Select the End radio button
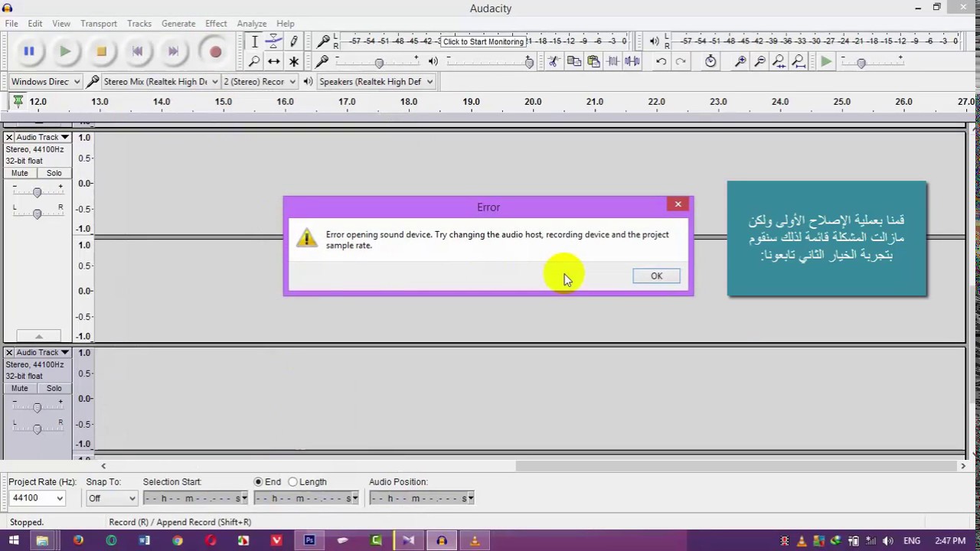 (x=258, y=482)
